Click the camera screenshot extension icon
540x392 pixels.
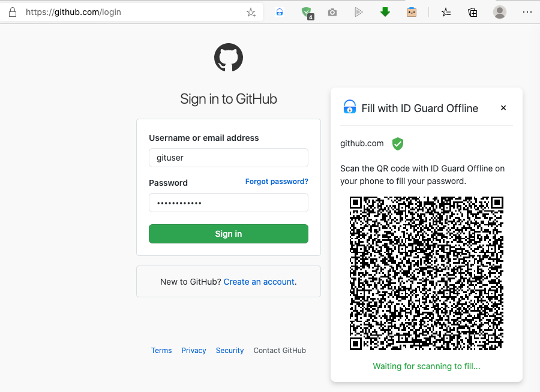332,13
